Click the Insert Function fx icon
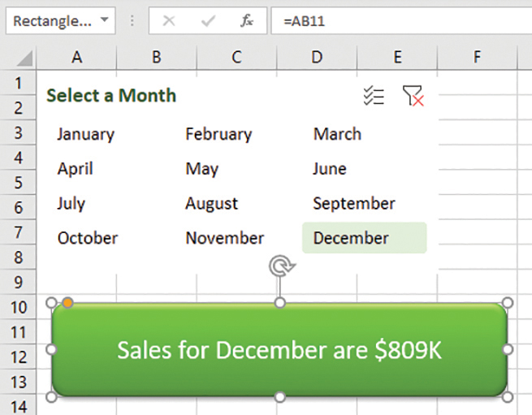The image size is (532, 415). pyautogui.click(x=247, y=21)
